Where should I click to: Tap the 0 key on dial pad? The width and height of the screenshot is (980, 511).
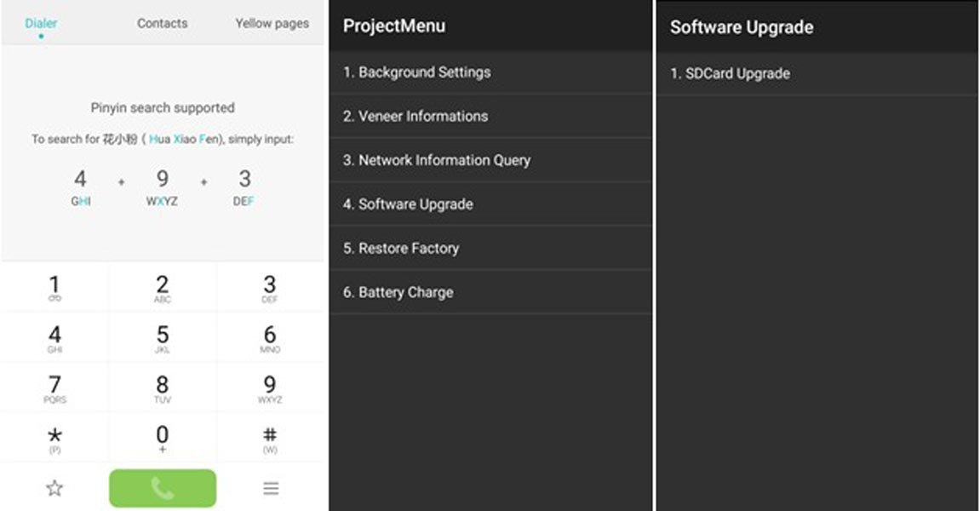[162, 438]
